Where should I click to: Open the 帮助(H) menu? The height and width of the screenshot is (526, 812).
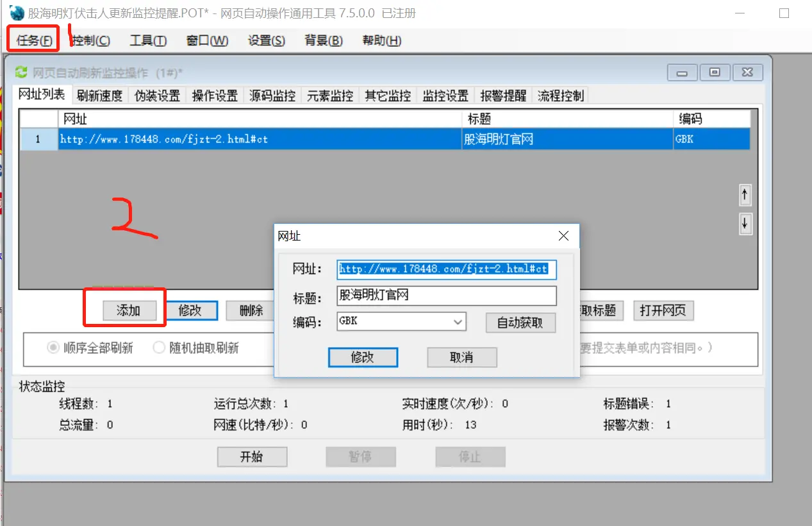coord(382,40)
